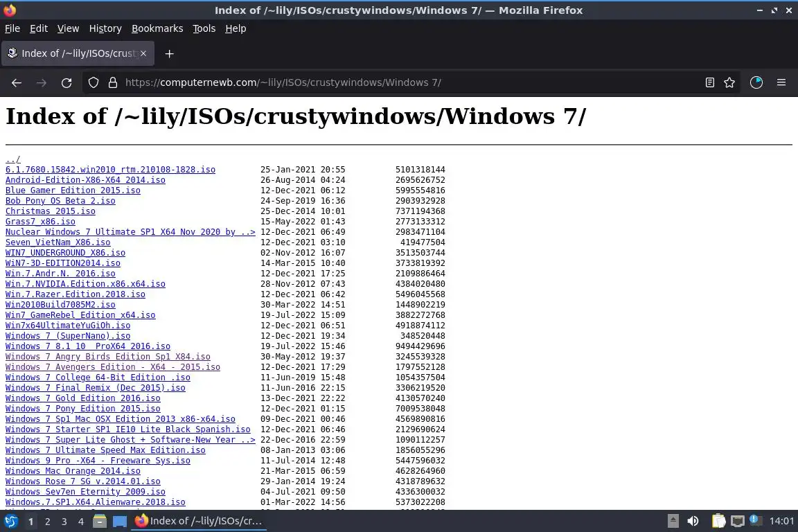
Task: Click Nuclear Windows 7 Ultimate SP1 link
Action: point(130,232)
